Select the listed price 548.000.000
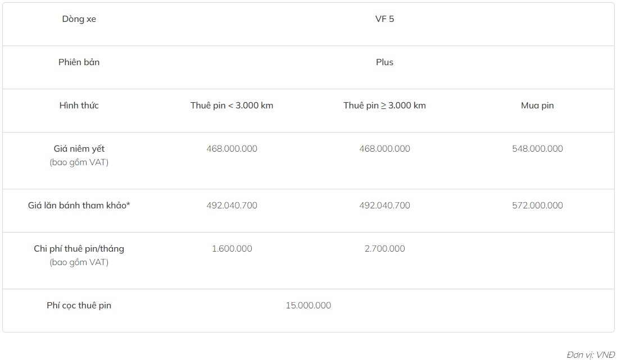Screen dimensions: 617x364 (537, 149)
